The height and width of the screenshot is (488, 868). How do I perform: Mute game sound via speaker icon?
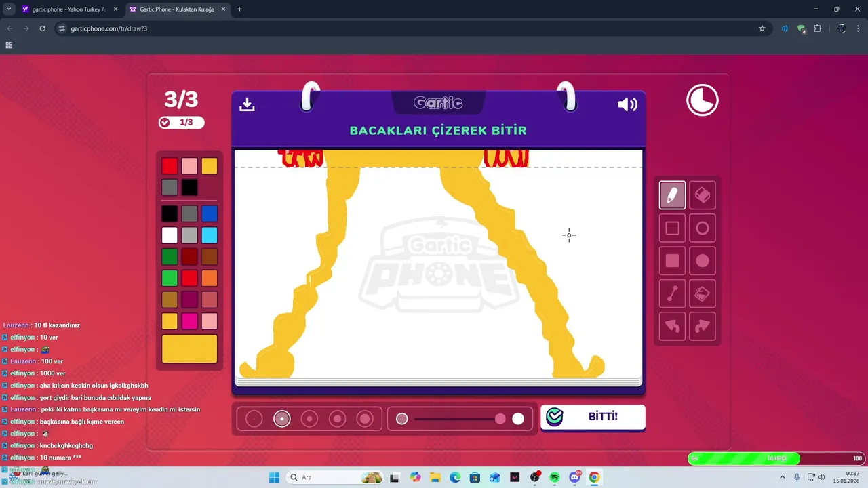pos(627,104)
